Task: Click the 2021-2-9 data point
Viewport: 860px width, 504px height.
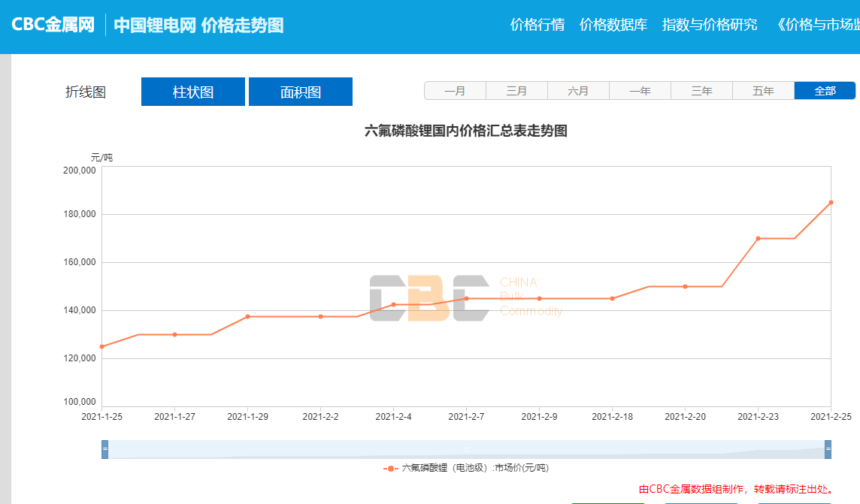Action: [x=540, y=298]
